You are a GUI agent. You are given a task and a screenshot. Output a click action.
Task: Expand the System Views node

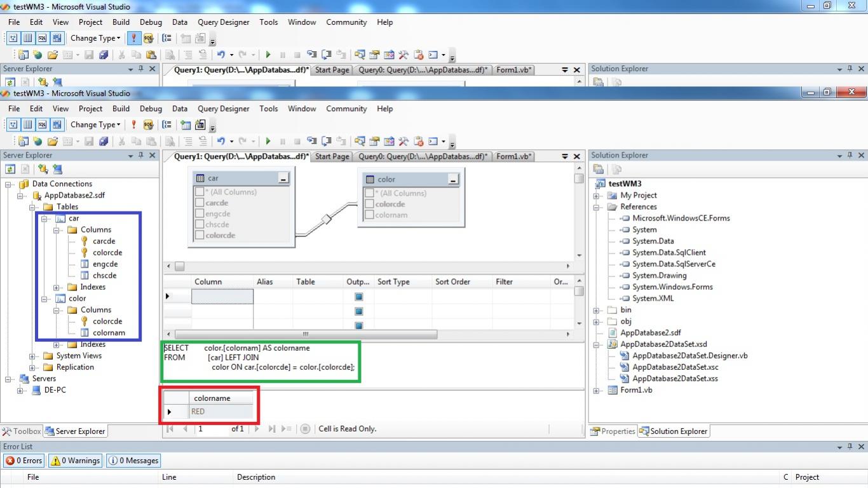point(32,356)
